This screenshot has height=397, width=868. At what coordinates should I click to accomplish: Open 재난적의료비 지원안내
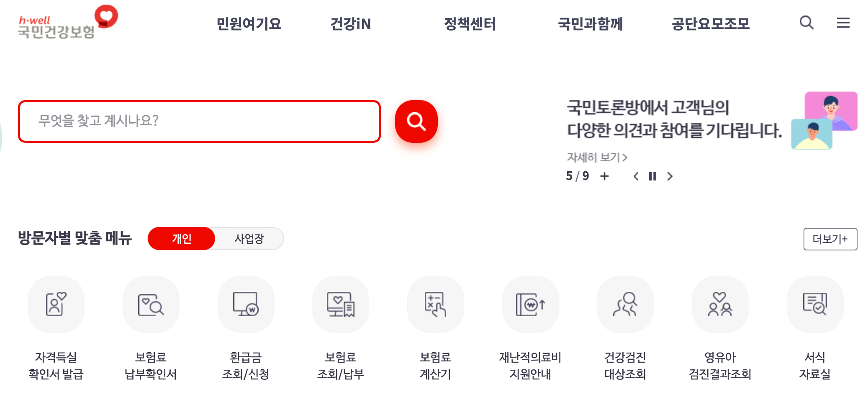[530, 304]
